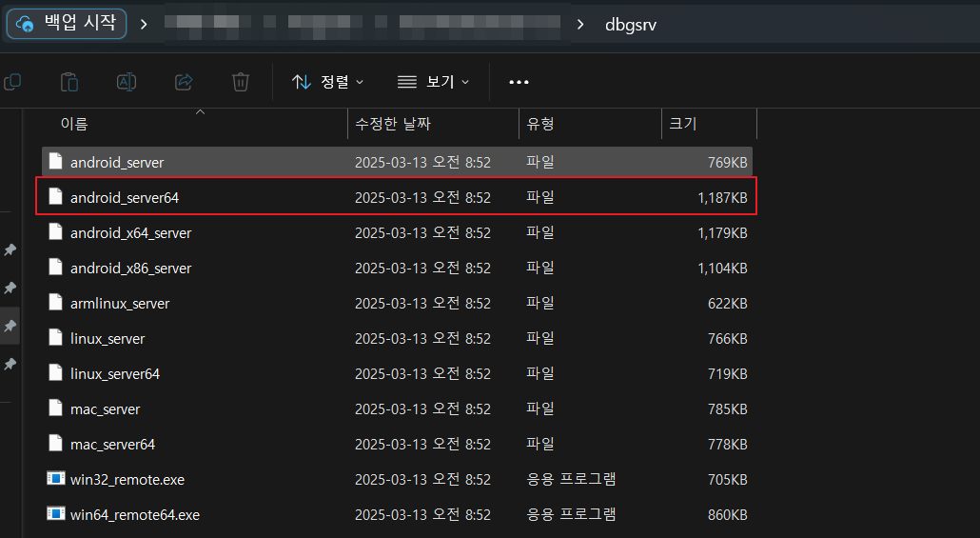Image resolution: width=980 pixels, height=538 pixels.
Task: Click the win64_remote64.exe application icon
Action: coord(56,514)
